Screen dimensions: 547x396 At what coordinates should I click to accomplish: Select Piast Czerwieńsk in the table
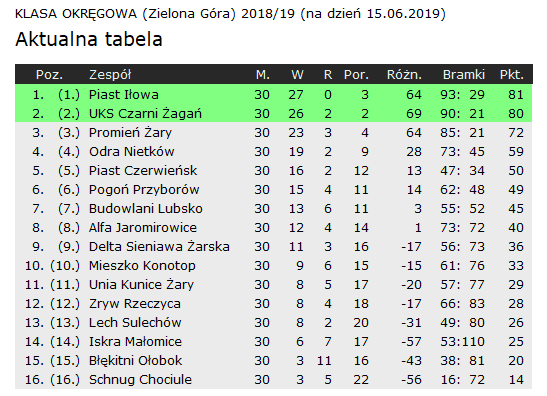143,171
